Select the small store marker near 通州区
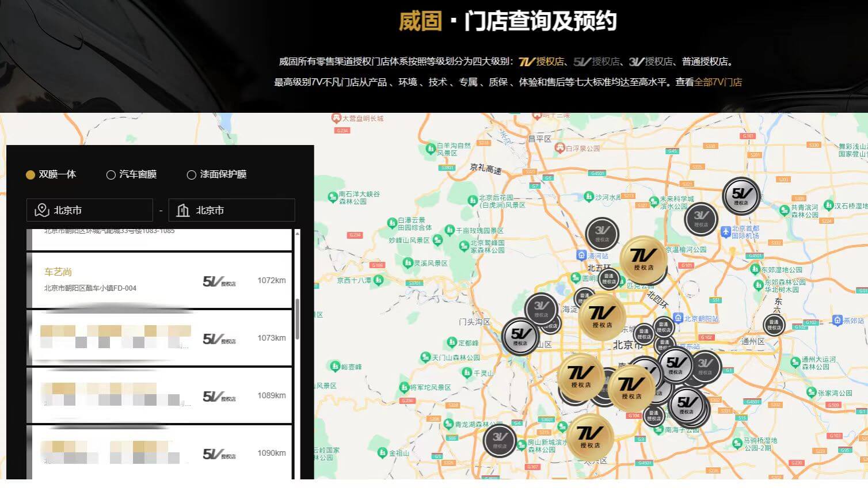 [x=774, y=325]
